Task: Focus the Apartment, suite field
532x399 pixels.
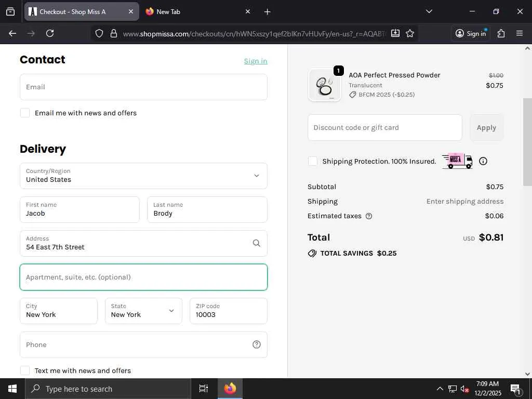Action: 143,277
